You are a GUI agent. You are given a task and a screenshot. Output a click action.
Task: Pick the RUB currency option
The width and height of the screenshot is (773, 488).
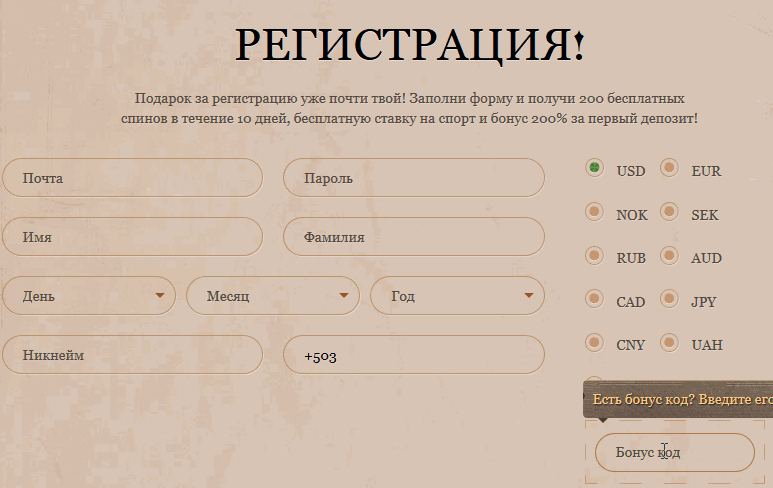595,255
